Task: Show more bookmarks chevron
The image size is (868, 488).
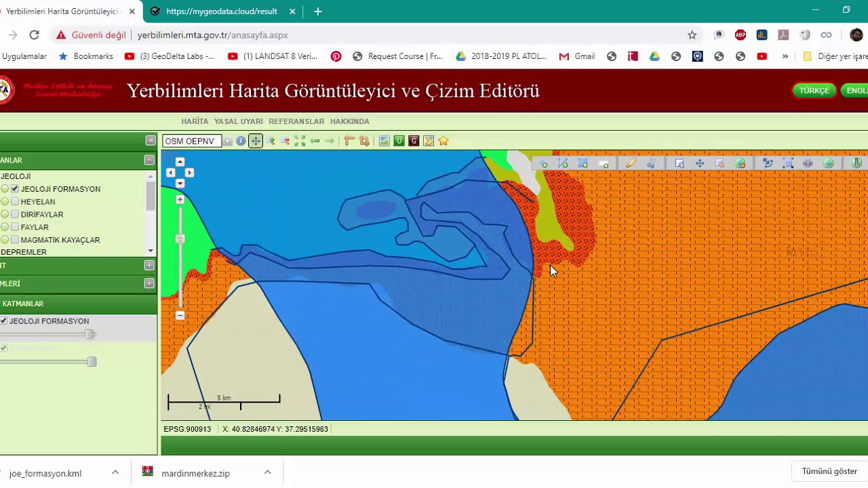Action: tap(785, 56)
